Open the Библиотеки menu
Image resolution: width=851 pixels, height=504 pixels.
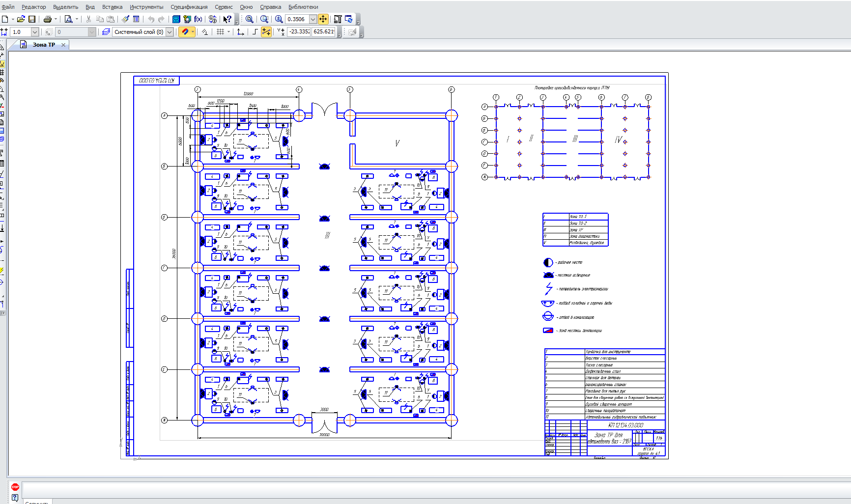(x=303, y=7)
